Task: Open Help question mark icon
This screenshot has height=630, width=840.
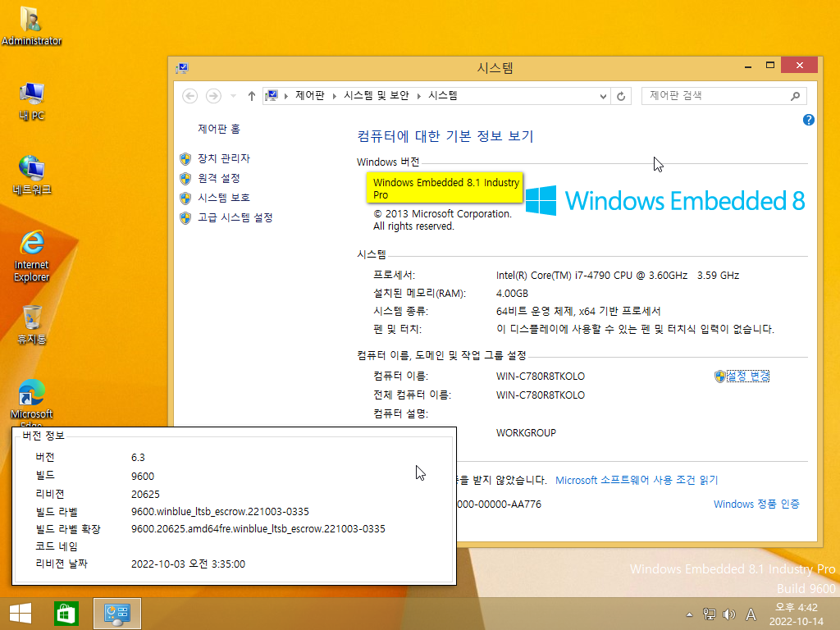Action: tap(808, 120)
